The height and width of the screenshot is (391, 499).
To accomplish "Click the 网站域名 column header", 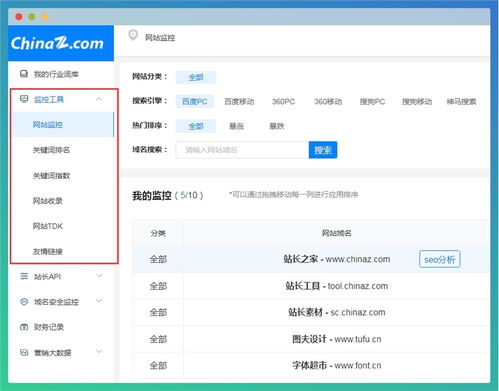I will (x=337, y=233).
